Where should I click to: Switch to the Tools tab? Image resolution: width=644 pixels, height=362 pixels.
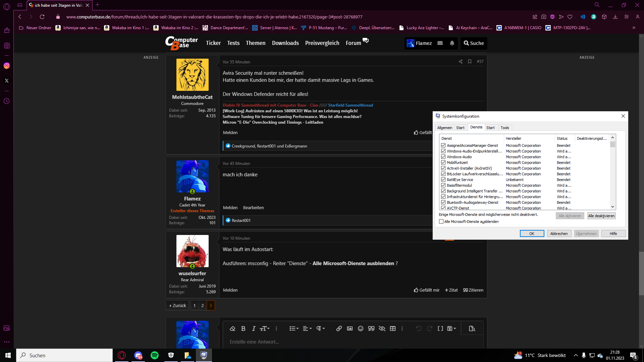pos(504,128)
